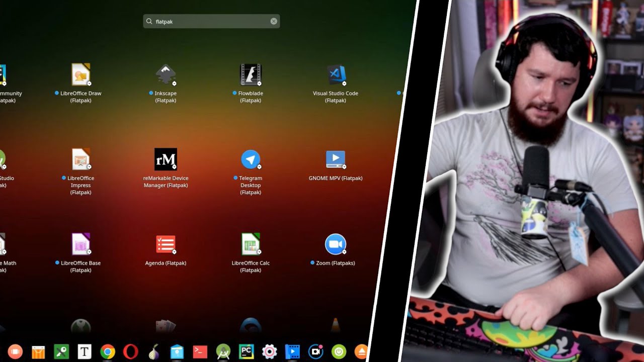Launch Zoom (Flatpaks)
Viewport: 644px width, 362px height.
tap(336, 244)
